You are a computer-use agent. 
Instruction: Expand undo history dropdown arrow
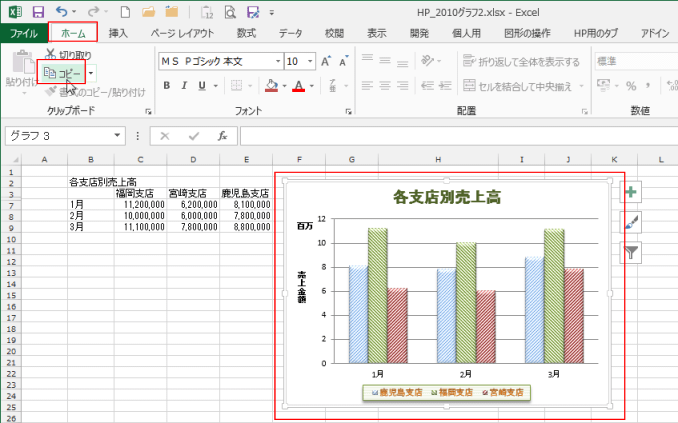(x=74, y=12)
